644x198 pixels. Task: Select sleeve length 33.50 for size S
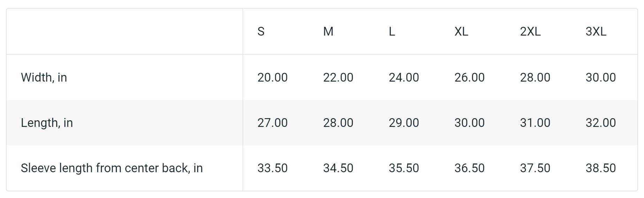273,168
